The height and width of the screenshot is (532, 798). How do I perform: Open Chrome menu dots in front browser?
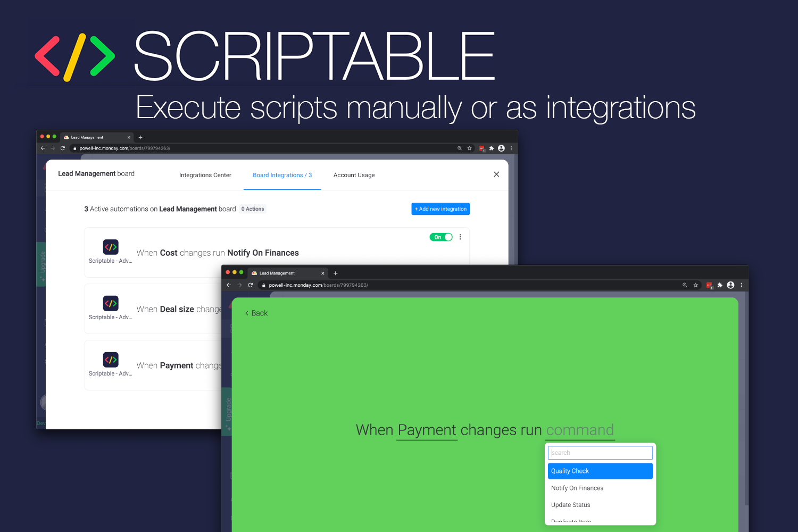pyautogui.click(x=741, y=285)
